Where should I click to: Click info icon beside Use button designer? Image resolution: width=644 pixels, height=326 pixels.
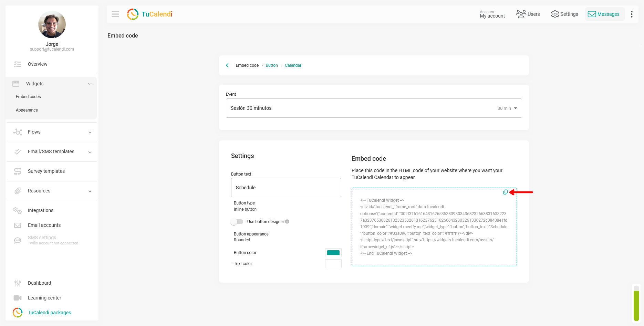coord(287,222)
